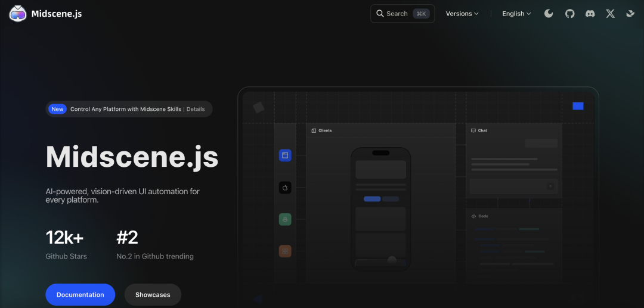Open the Discord community icon link

[590, 14]
